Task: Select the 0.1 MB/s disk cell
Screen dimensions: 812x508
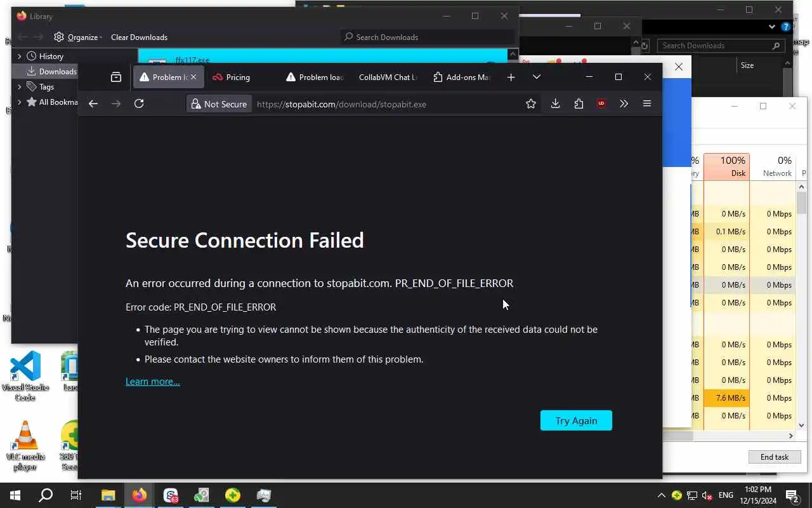Action: (726, 232)
